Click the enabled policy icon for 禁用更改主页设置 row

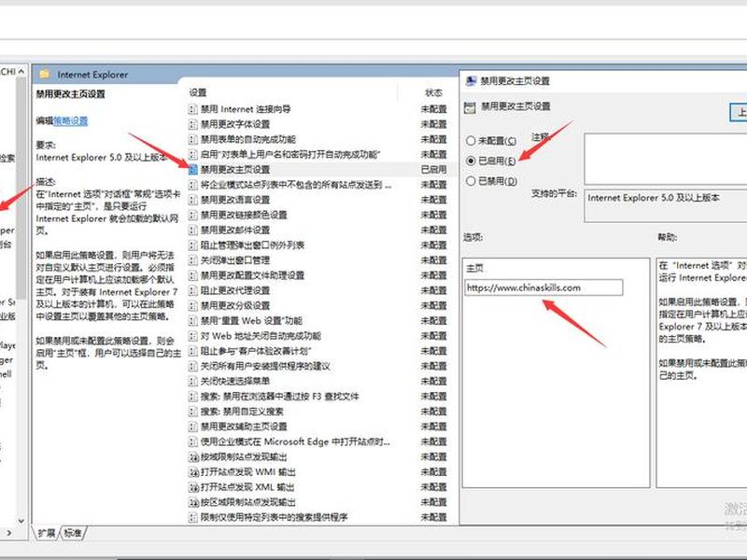[x=193, y=170]
